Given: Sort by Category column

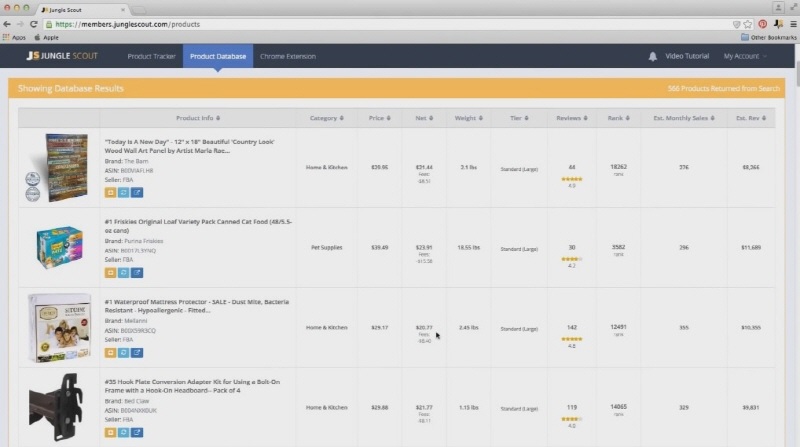Looking at the screenshot, I should [x=327, y=118].
